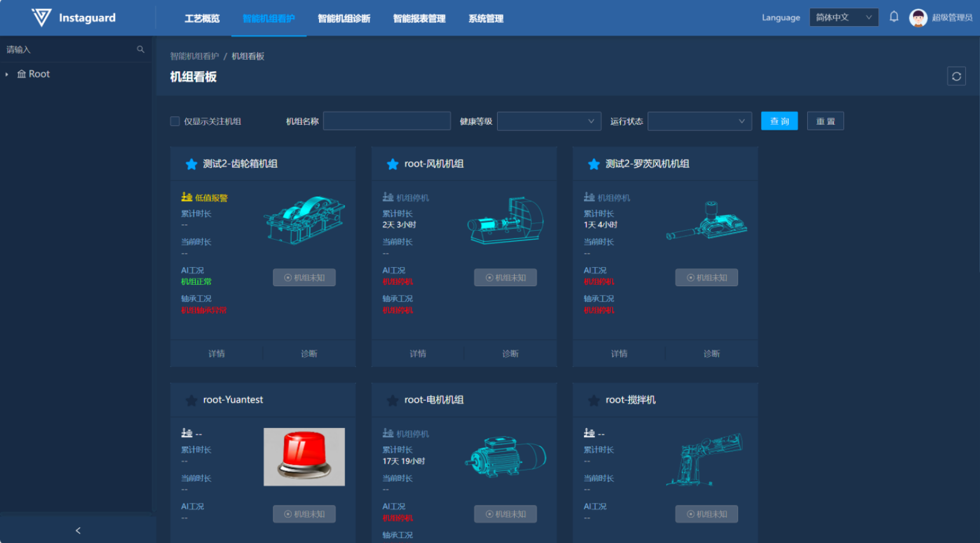Click the sidebar search magnifier icon
980x543 pixels.
coord(140,49)
